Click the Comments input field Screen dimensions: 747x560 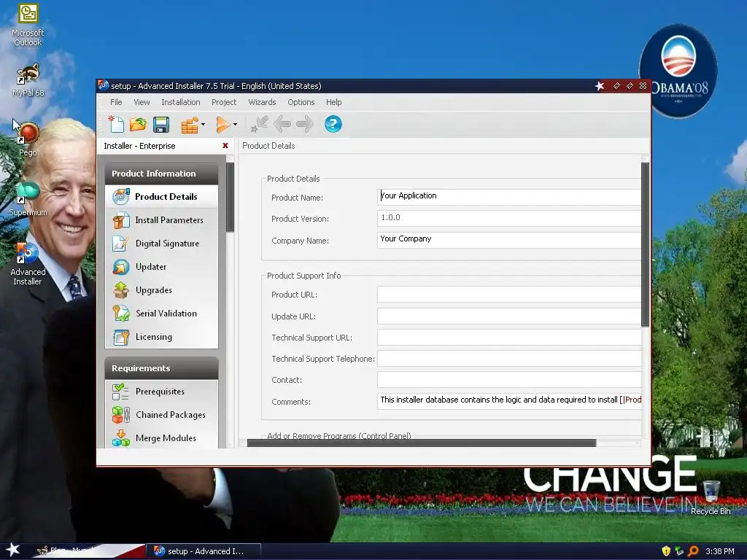coord(508,401)
